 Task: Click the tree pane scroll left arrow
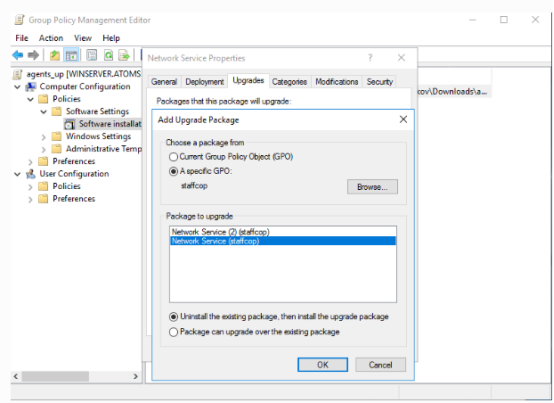[16, 377]
